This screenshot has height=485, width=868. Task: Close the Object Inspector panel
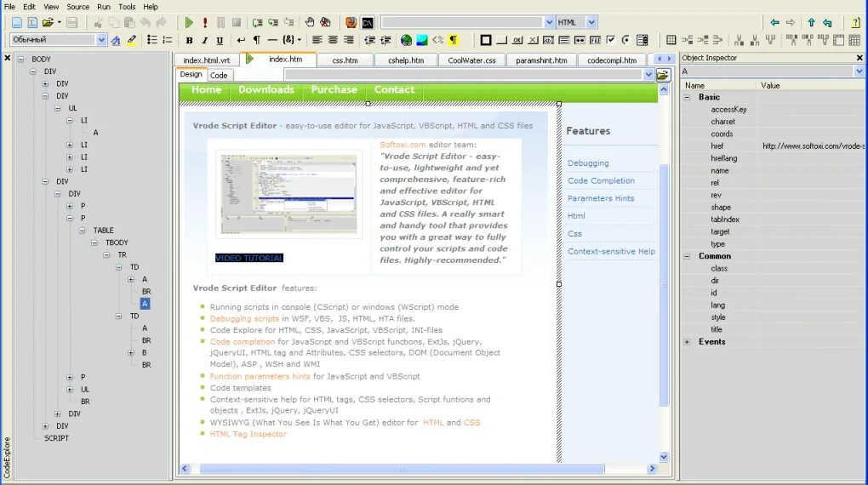[x=859, y=58]
